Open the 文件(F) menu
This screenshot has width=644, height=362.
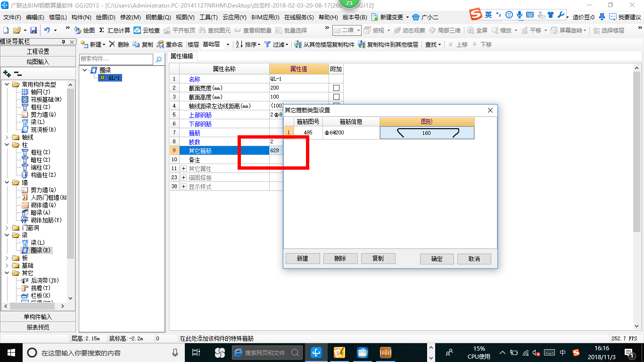tap(12, 17)
